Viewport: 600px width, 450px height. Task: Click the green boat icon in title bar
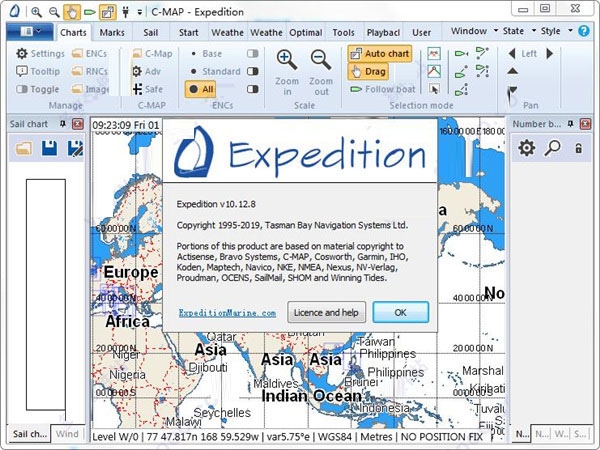click(x=90, y=12)
